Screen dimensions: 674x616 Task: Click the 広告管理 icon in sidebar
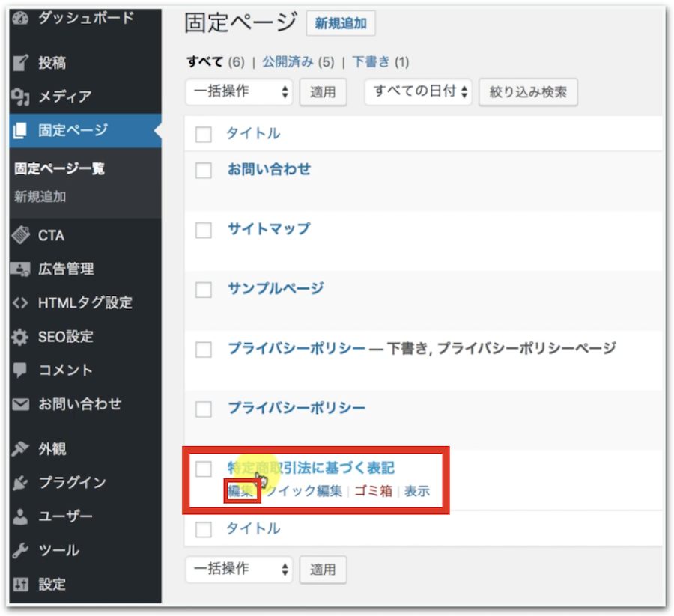click(20, 269)
